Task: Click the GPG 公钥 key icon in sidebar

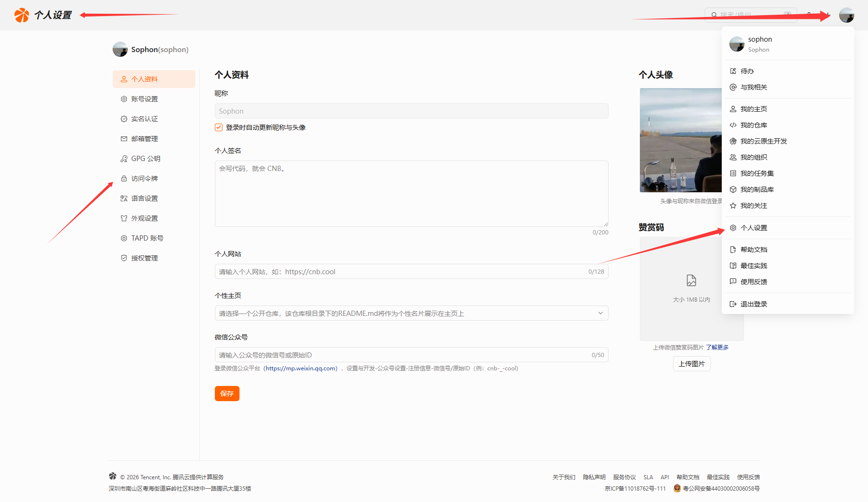Action: [124, 159]
